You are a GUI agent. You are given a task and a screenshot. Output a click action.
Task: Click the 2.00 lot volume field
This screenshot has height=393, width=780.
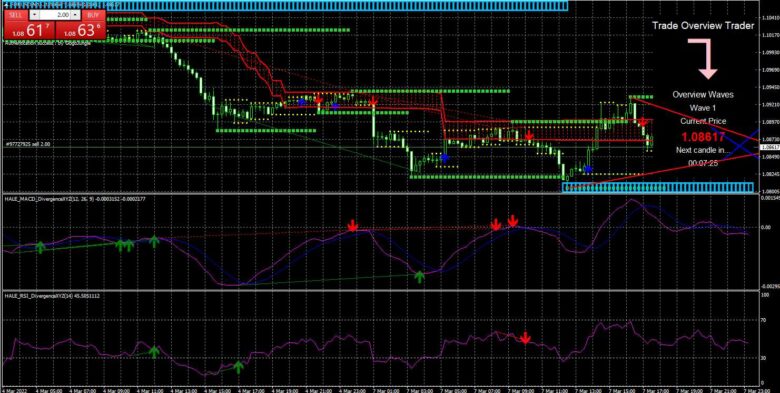pyautogui.click(x=55, y=15)
